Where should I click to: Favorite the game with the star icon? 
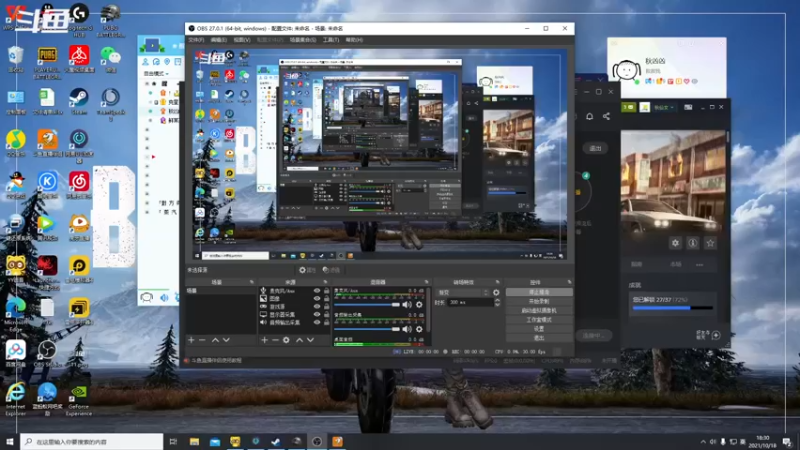point(710,243)
